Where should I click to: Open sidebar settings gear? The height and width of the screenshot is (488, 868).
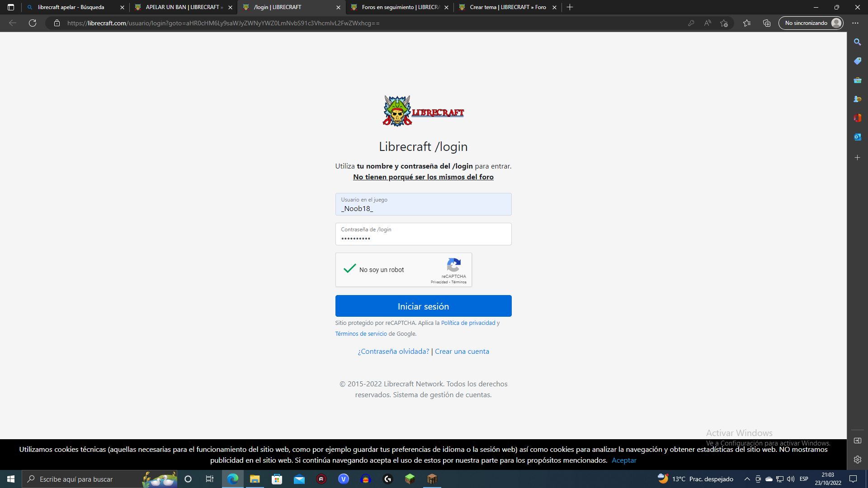(857, 460)
